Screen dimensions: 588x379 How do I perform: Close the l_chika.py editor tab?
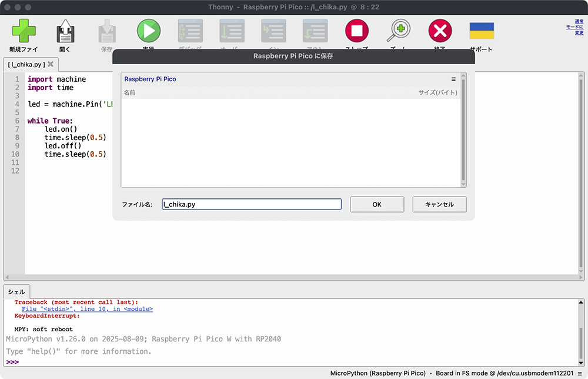pos(51,64)
